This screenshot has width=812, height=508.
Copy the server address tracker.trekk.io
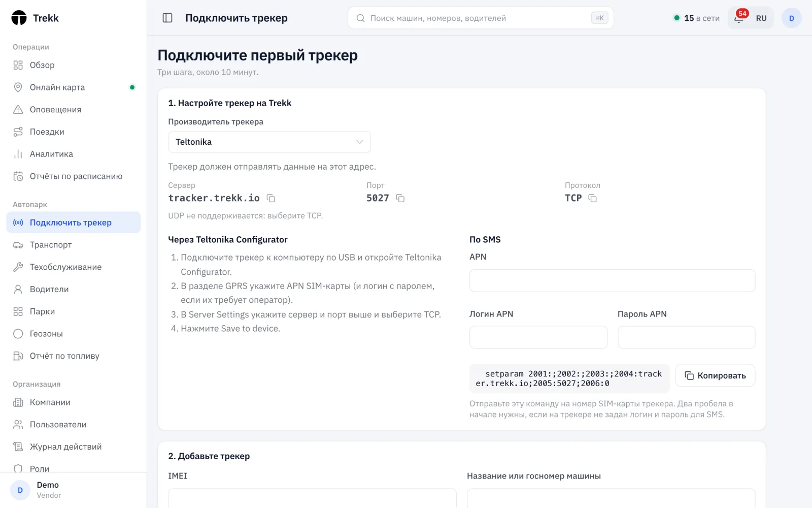(271, 198)
